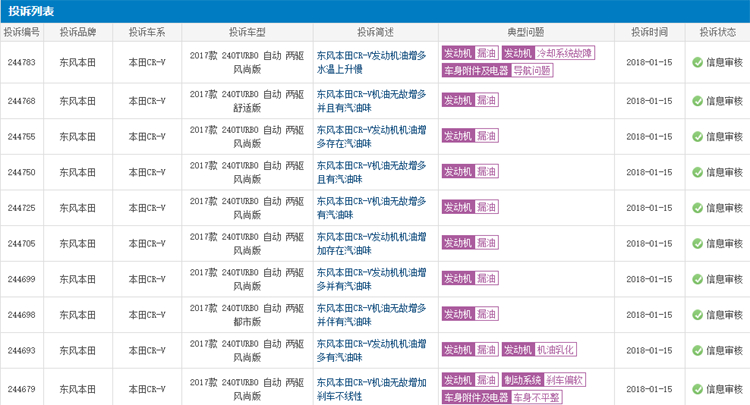This screenshot has width=750, height=405.
Task: Click green check icon in row 244755
Action: 697,137
